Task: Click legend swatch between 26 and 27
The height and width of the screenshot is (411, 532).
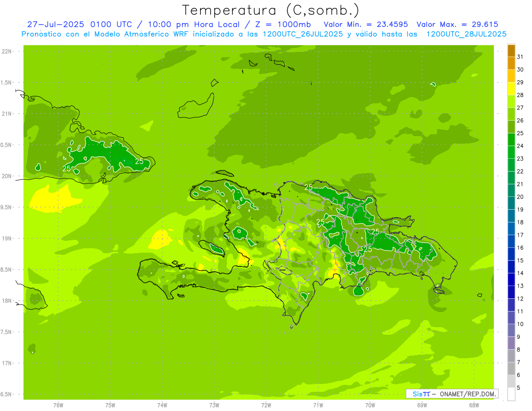Action: pos(511,114)
